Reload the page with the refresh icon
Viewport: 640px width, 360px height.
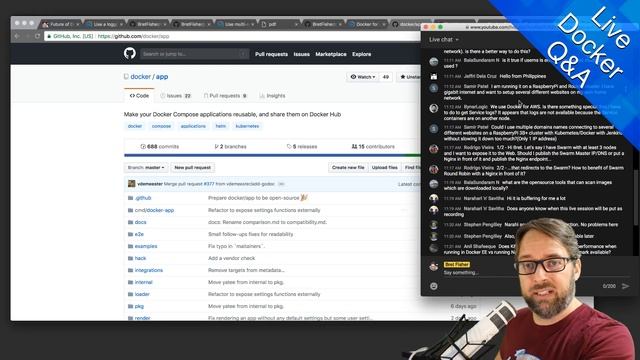coord(37,36)
